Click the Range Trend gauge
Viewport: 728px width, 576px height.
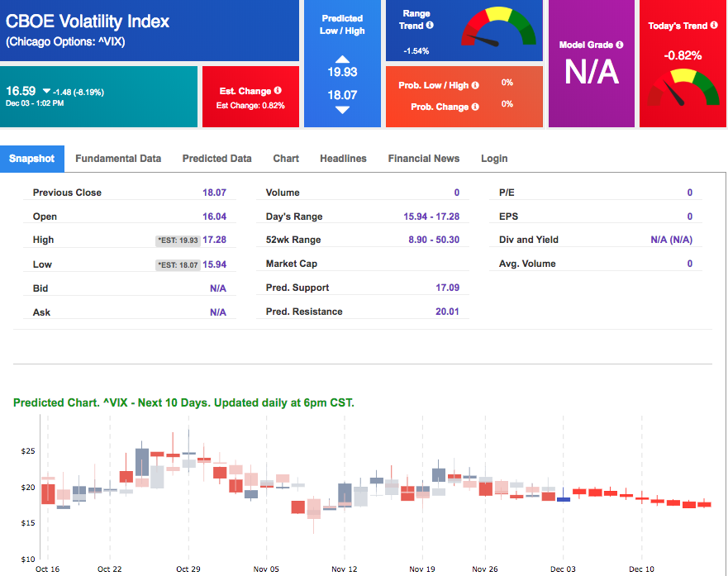pos(498,27)
